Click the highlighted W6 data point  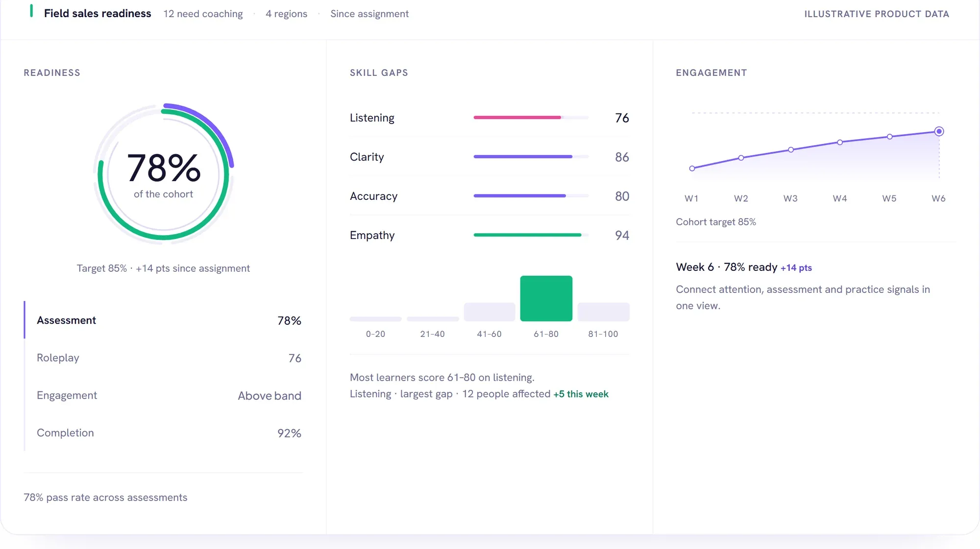(939, 131)
